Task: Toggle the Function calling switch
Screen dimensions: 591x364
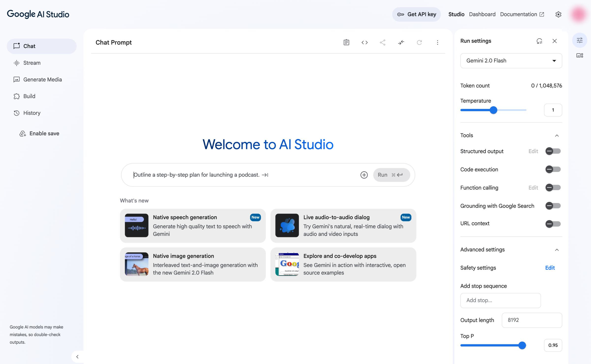Action: pyautogui.click(x=553, y=187)
